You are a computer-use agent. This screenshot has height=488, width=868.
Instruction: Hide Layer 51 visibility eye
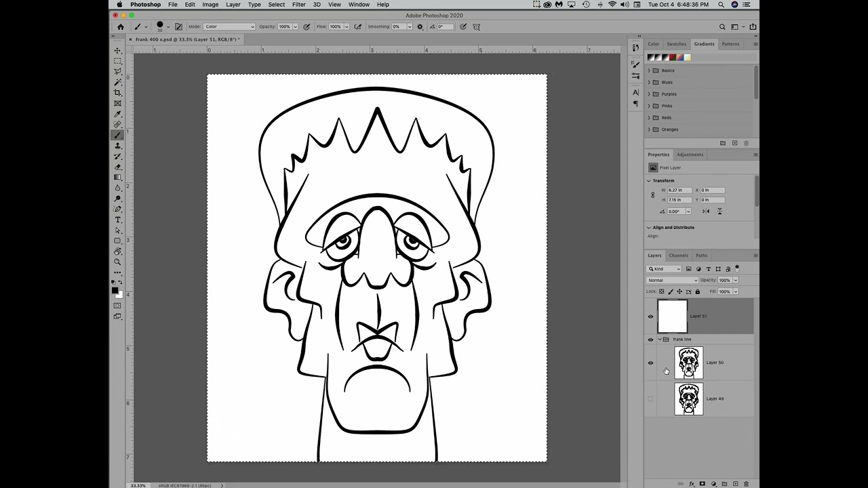point(650,317)
